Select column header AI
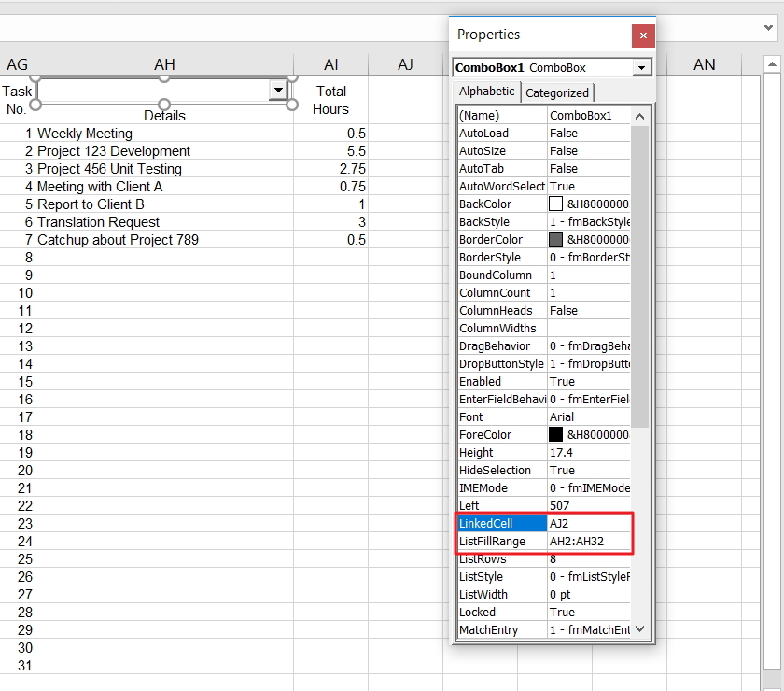The height and width of the screenshot is (691, 784). 330,64
